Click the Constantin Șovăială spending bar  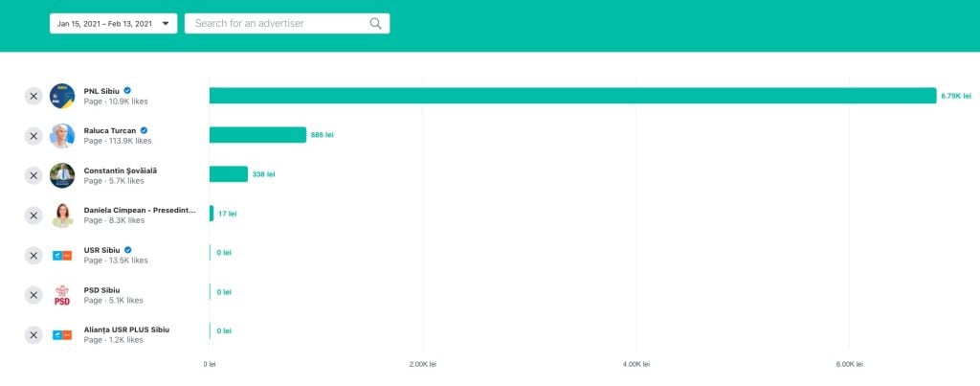[228, 174]
